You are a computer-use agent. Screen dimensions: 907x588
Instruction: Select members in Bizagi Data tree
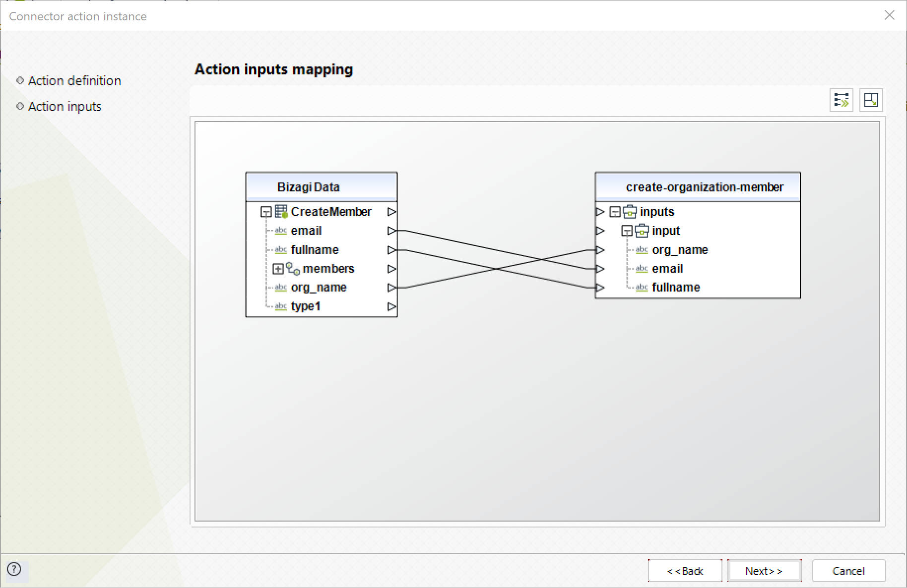[x=328, y=268]
